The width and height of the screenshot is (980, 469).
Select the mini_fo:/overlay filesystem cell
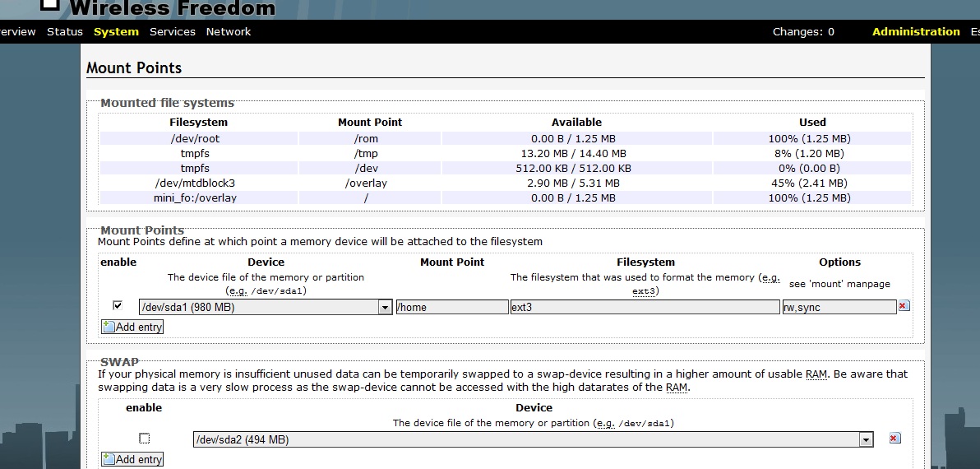pyautogui.click(x=199, y=198)
